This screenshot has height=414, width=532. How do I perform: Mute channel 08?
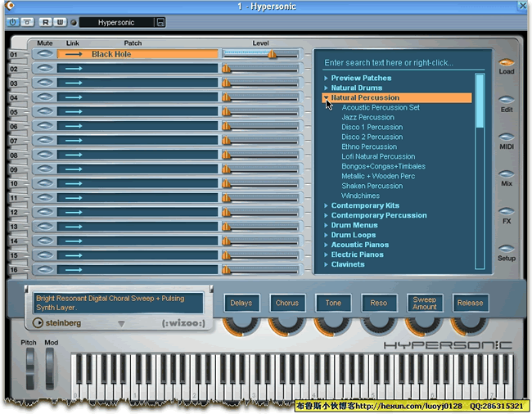point(44,155)
